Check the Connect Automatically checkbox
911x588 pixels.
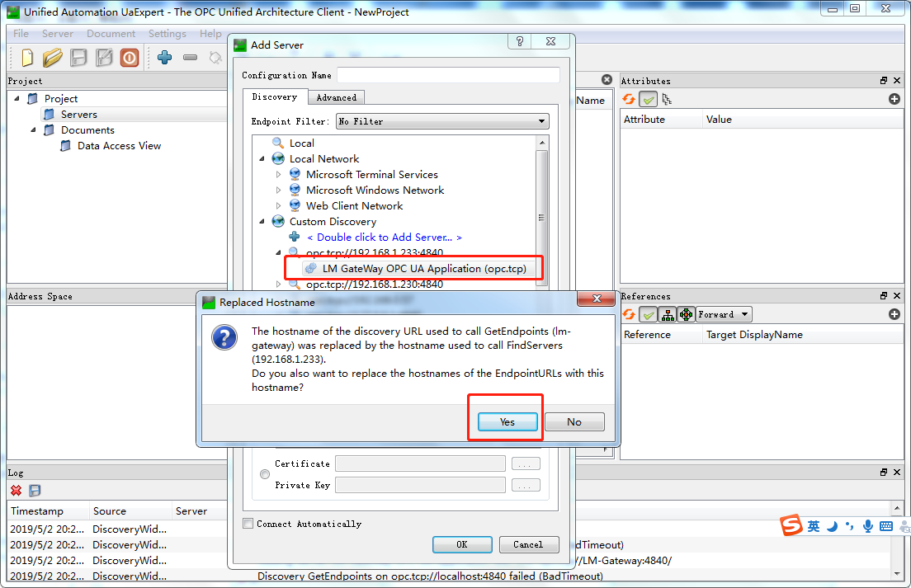(x=248, y=524)
